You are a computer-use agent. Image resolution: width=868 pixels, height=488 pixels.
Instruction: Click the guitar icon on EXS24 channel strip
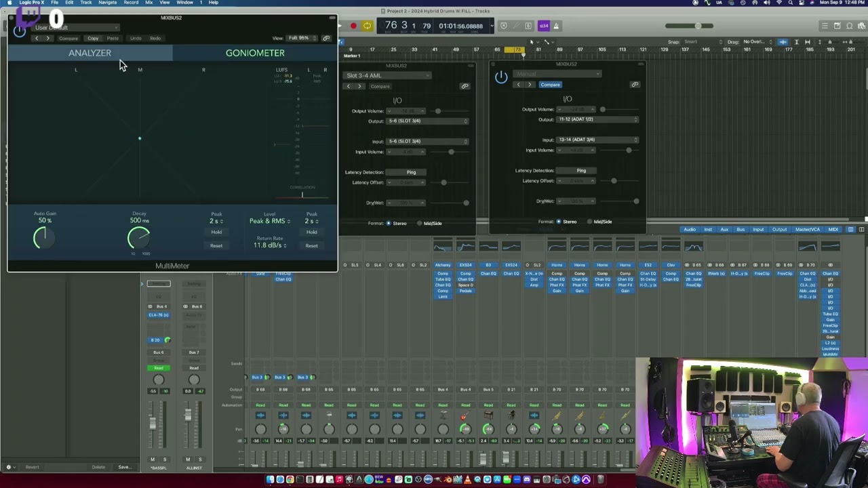[x=465, y=415]
